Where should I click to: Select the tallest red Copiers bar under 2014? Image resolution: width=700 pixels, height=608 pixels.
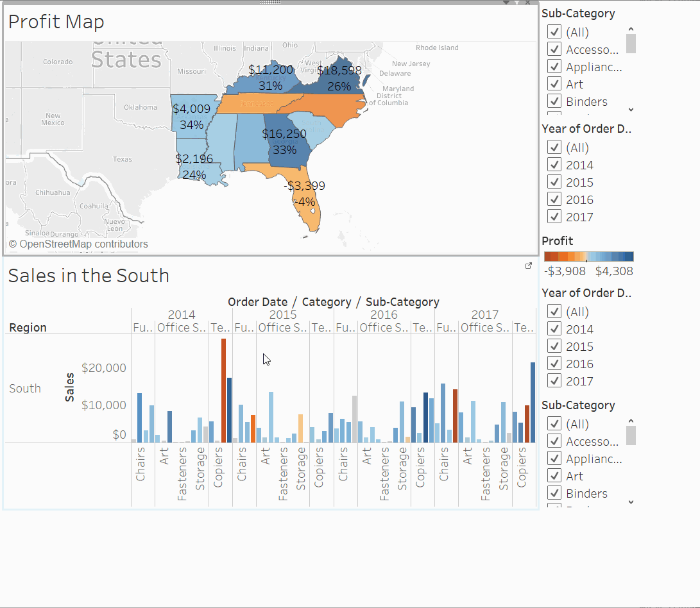click(x=223, y=390)
